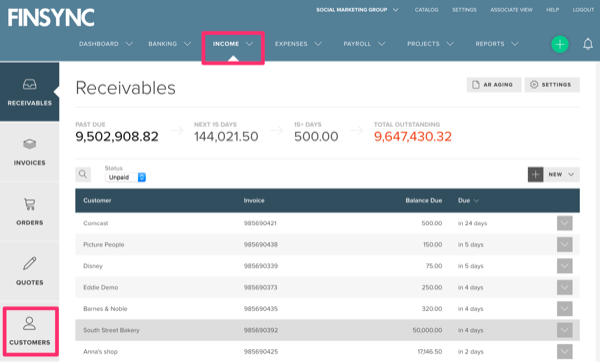The image size is (600, 362).
Task: Expand actions for South Street Bakery row
Action: (x=564, y=330)
